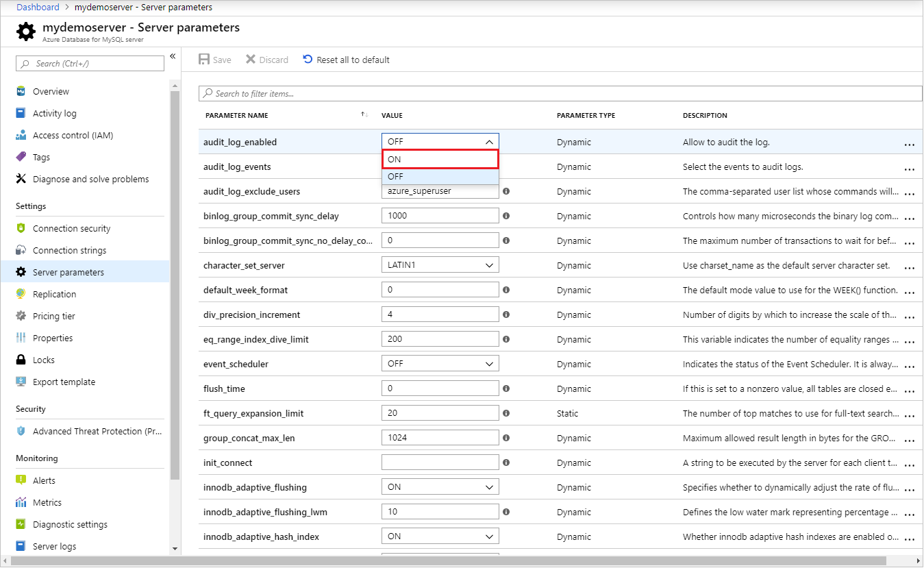Click the binlog_group_commit_sync_delay value field

[440, 216]
